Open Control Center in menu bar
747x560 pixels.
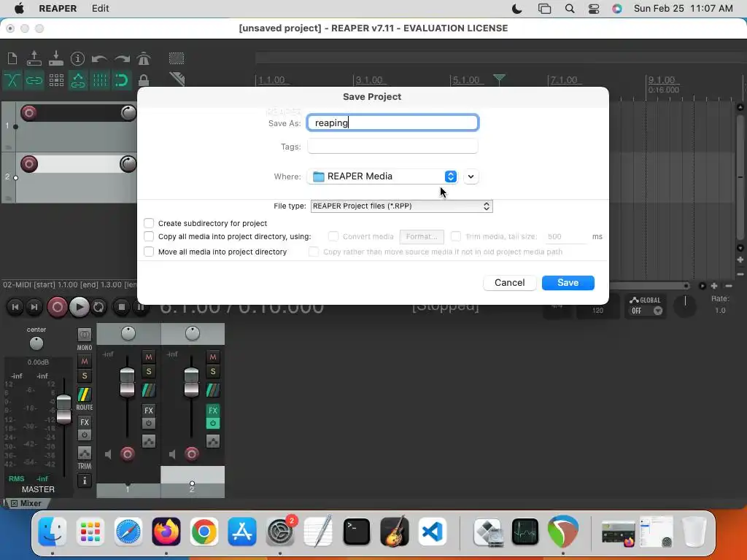click(x=594, y=9)
